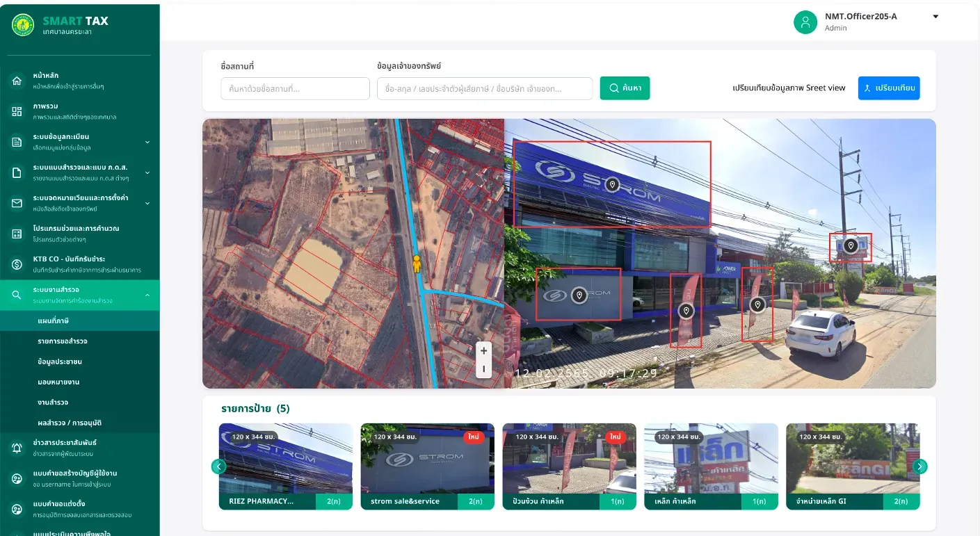This screenshot has width=980, height=536.
Task: Expand the ระบบข้อมูลทะเบียน menu chevron
Action: 147,142
